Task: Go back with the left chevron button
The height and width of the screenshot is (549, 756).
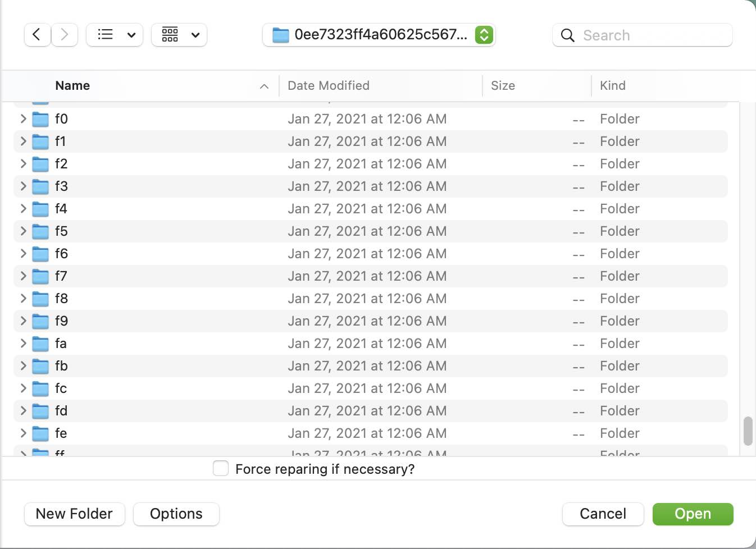Action: click(x=37, y=35)
